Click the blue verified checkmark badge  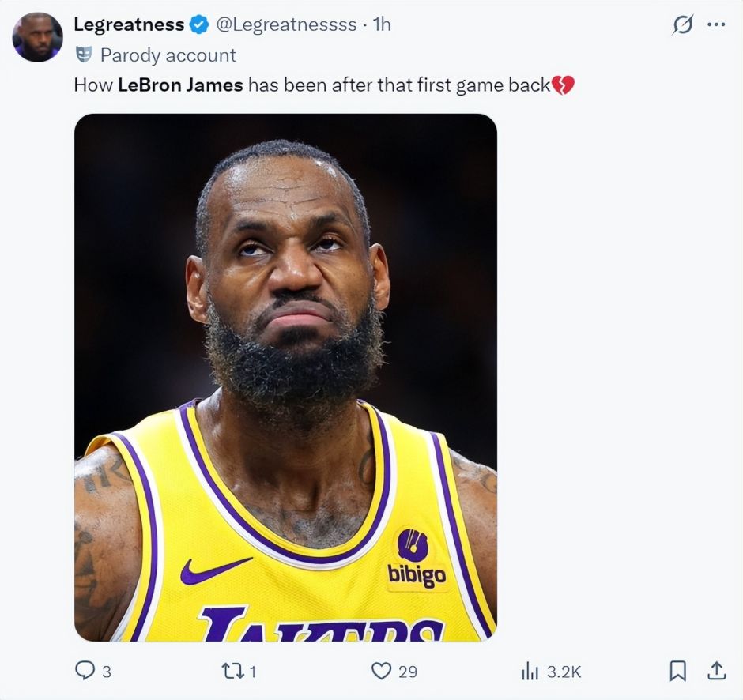198,25
